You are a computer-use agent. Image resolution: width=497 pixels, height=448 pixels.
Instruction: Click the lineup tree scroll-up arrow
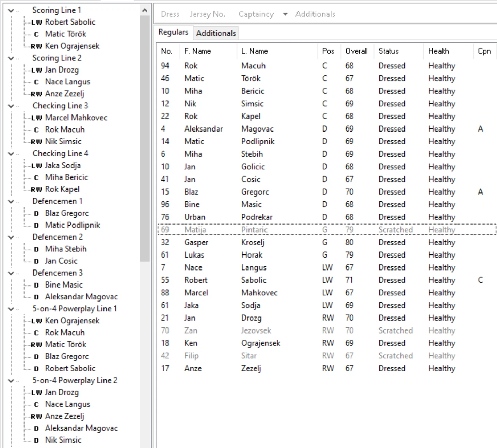145,10
